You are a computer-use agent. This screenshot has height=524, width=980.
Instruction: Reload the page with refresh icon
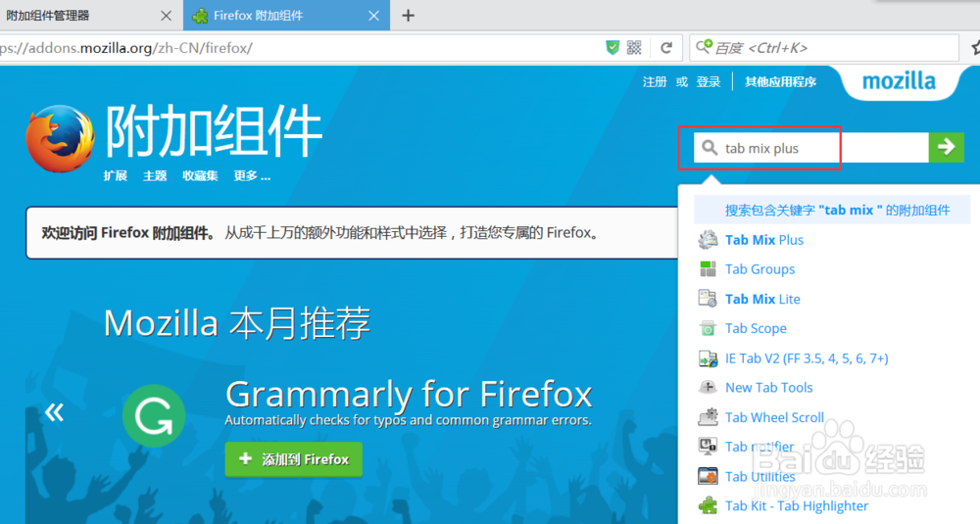[x=666, y=47]
